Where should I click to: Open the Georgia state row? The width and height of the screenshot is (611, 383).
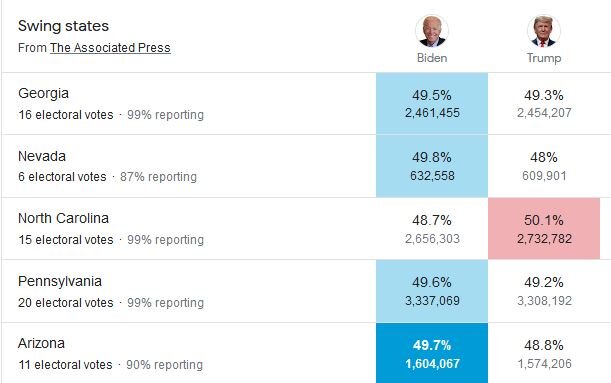(306, 104)
